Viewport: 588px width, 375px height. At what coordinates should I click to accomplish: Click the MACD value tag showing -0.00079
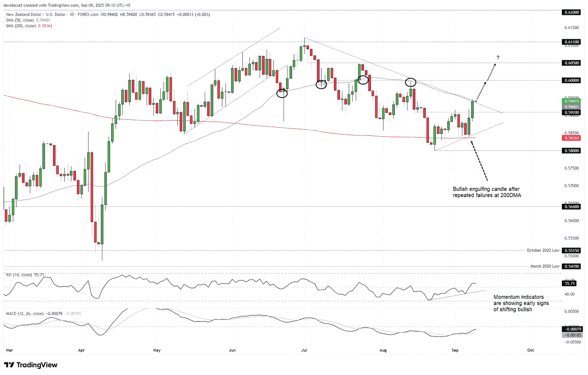[572, 330]
